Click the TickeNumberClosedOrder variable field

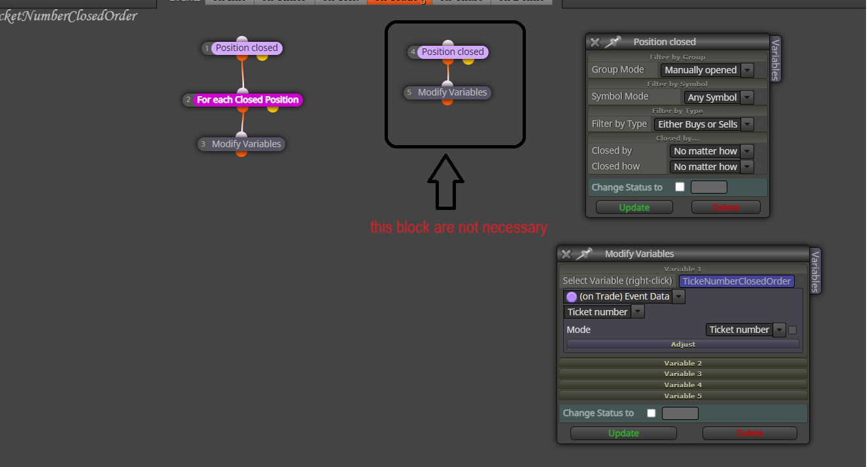737,281
